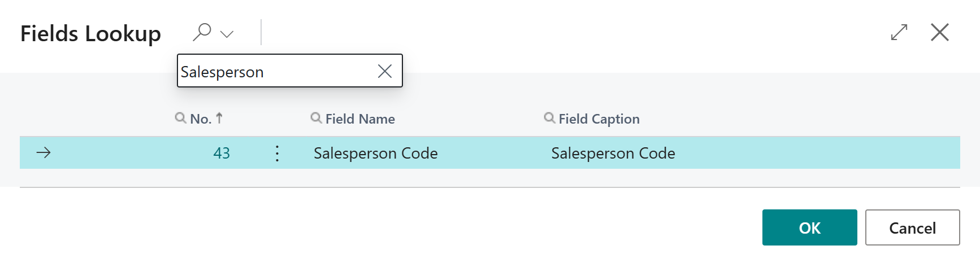Click the filter icon beside Field Name
The width and height of the screenshot is (980, 263).
(x=316, y=118)
